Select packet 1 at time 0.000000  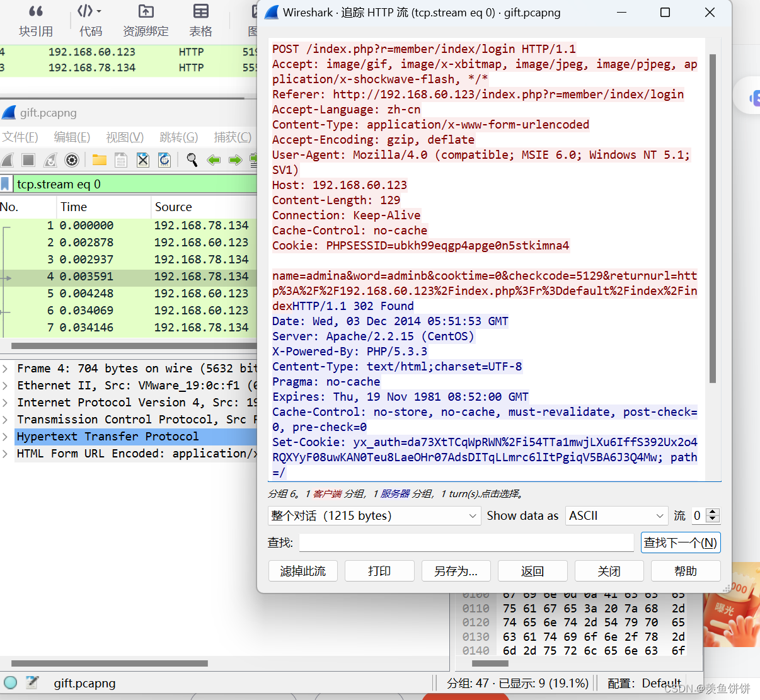click(129, 226)
